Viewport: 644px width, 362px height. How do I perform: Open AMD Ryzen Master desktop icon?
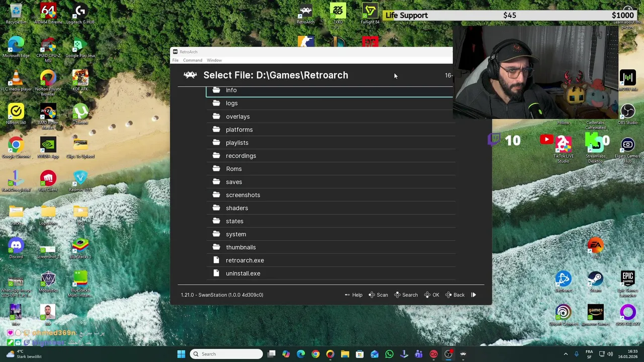point(48,117)
